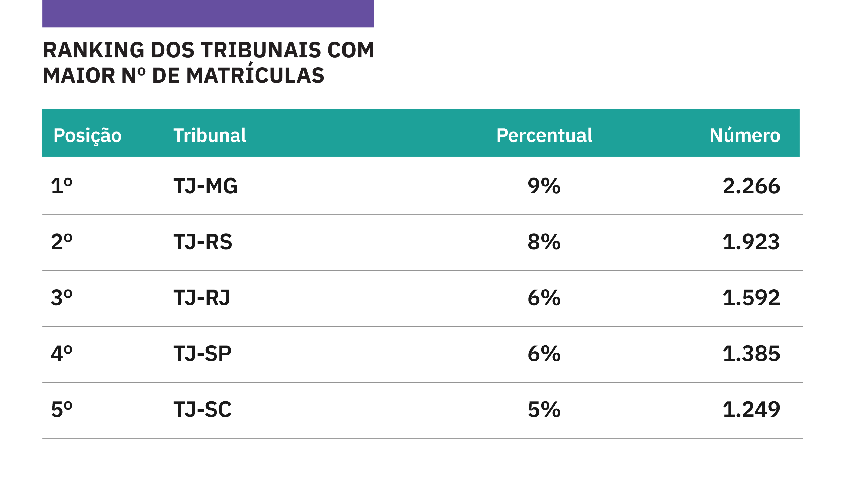Click the number 2.266
868x490 pixels.
tap(751, 186)
